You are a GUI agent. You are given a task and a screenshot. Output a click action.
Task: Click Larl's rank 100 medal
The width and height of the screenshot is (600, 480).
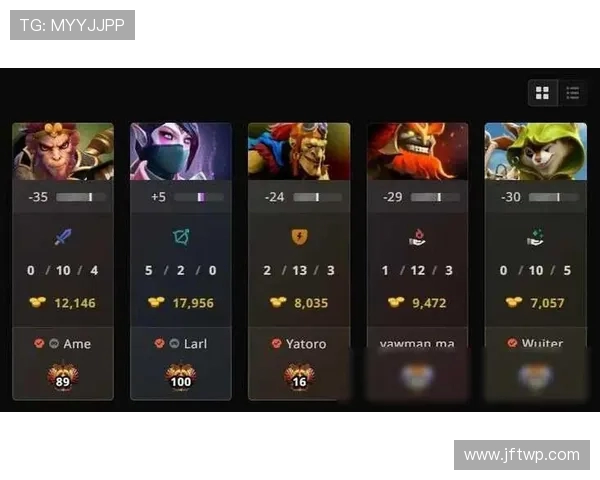(x=181, y=377)
